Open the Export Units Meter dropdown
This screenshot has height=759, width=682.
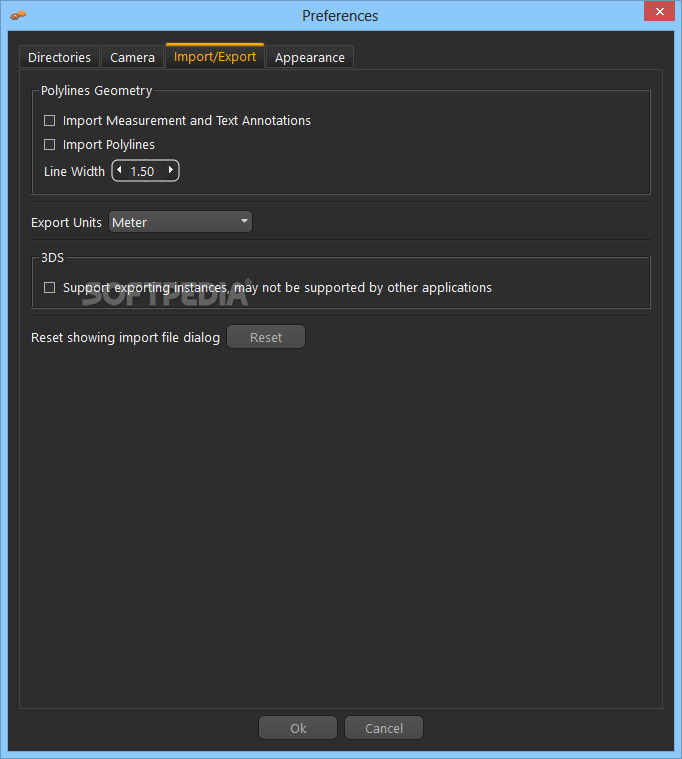[180, 222]
